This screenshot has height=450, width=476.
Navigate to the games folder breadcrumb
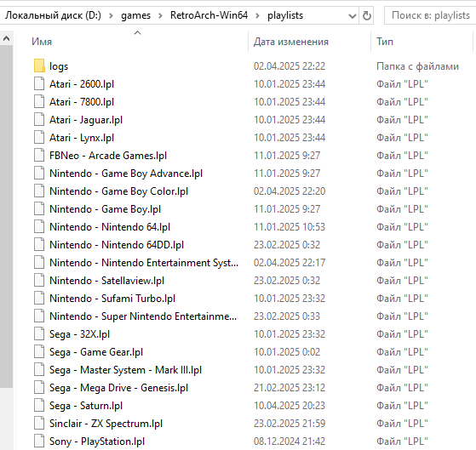point(135,15)
